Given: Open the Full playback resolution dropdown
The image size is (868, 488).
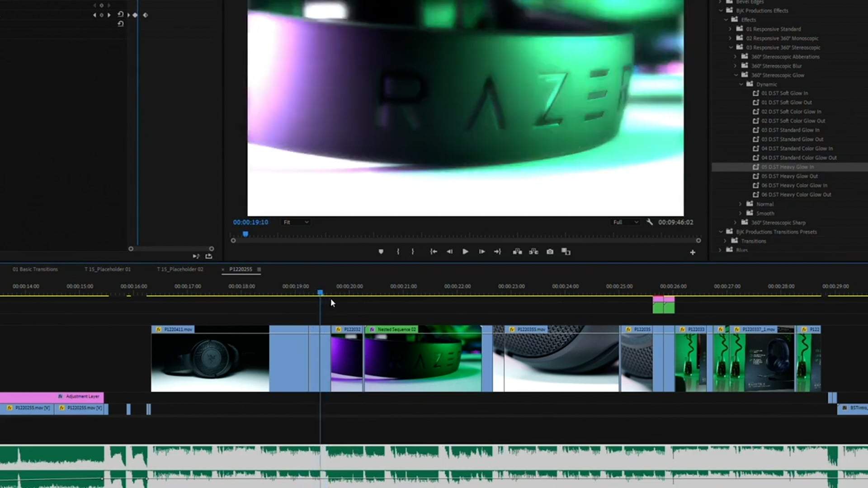Looking at the screenshot, I should [x=625, y=222].
